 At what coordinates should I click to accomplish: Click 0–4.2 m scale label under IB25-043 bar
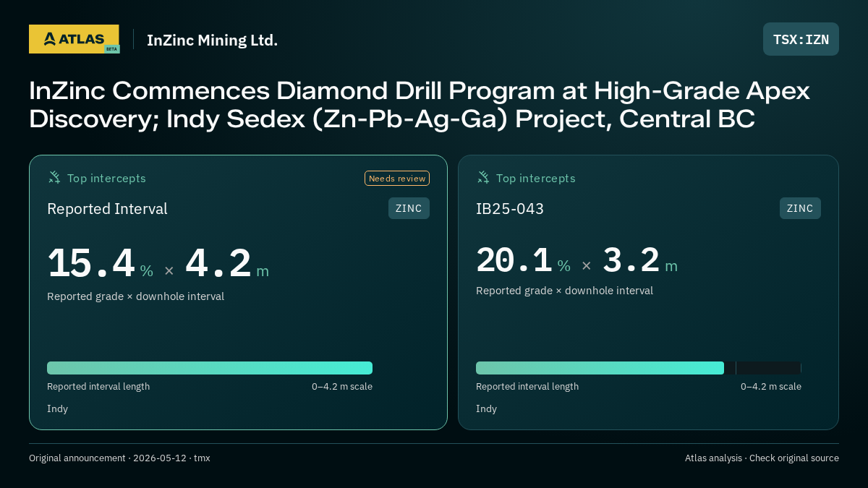coord(771,387)
